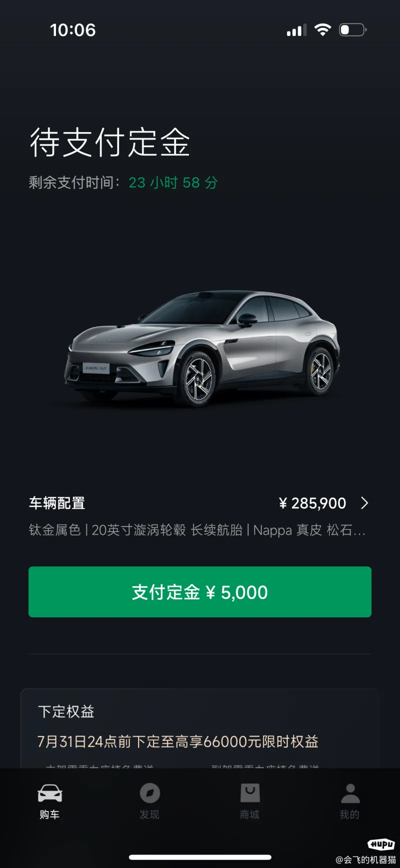
Task: Pay the ¥ 5,000 deposit button
Action: [x=200, y=592]
